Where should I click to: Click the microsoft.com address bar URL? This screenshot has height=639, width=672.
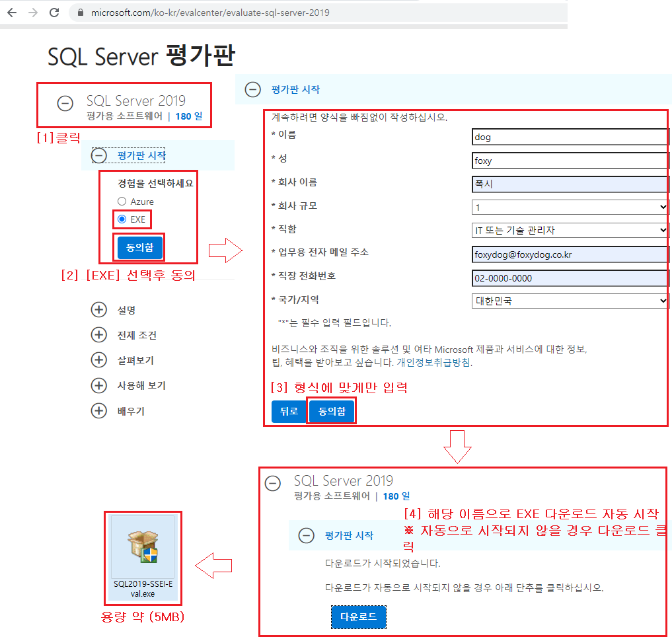click(210, 13)
